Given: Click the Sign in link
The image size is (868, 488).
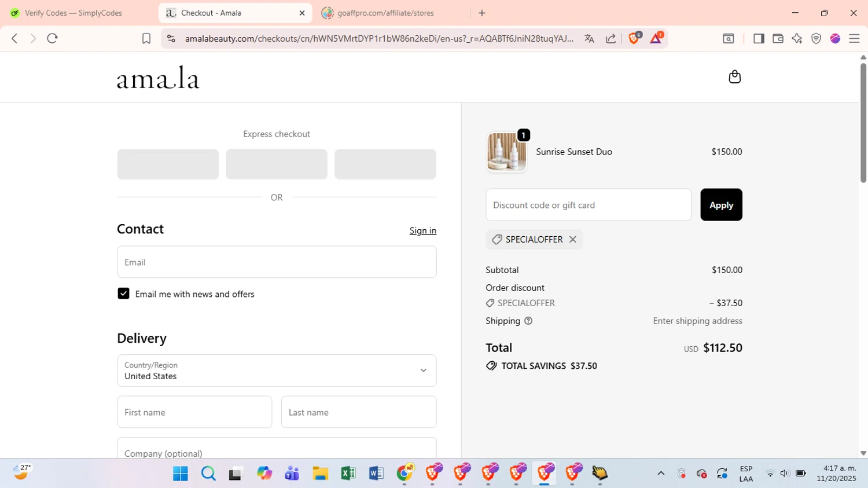Looking at the screenshot, I should click(x=423, y=230).
